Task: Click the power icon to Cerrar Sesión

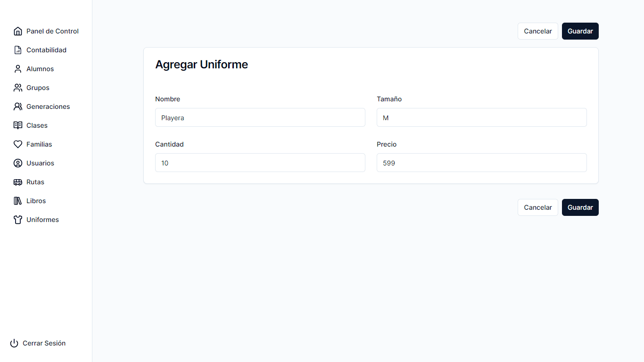Action: (14, 343)
